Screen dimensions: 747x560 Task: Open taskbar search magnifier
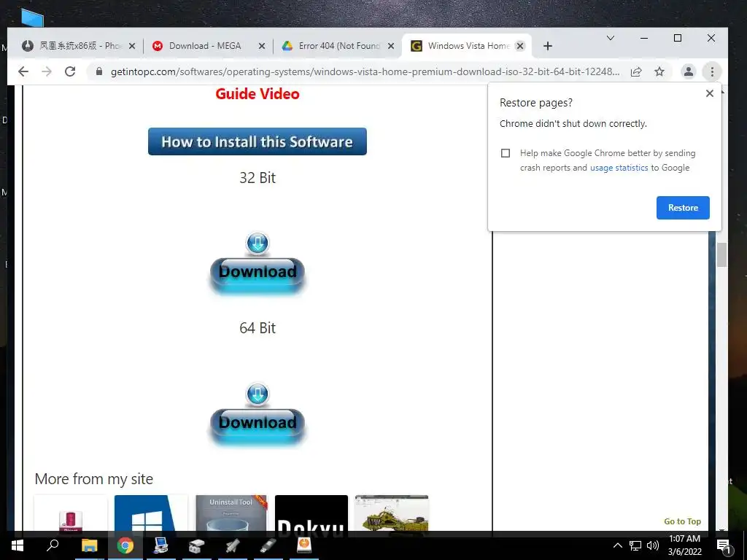(53, 545)
